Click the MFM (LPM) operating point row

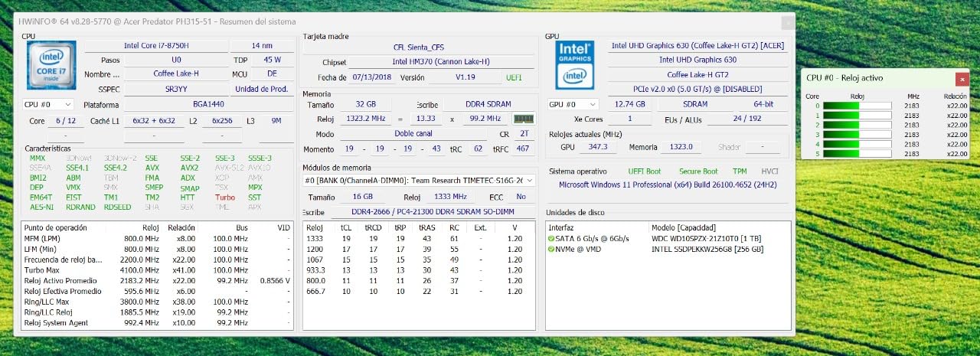tap(157, 239)
